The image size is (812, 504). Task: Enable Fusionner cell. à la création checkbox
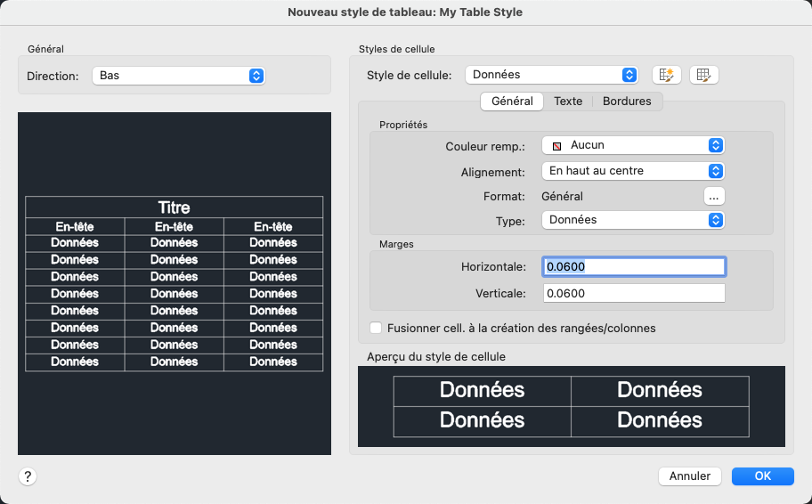376,328
